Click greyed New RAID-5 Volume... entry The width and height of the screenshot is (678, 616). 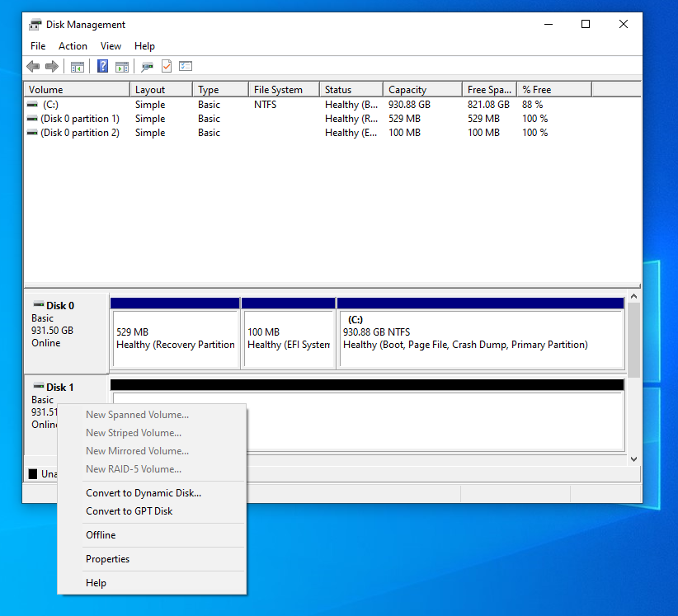point(152,469)
